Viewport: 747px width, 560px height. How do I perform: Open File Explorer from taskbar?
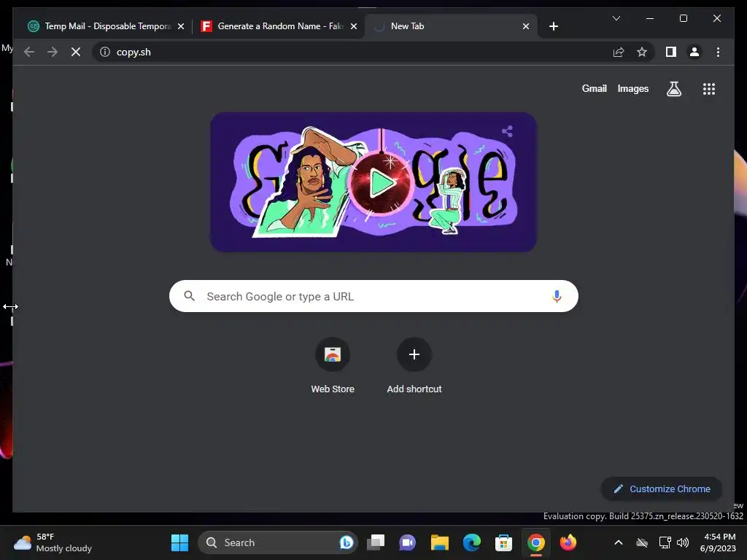[439, 542]
